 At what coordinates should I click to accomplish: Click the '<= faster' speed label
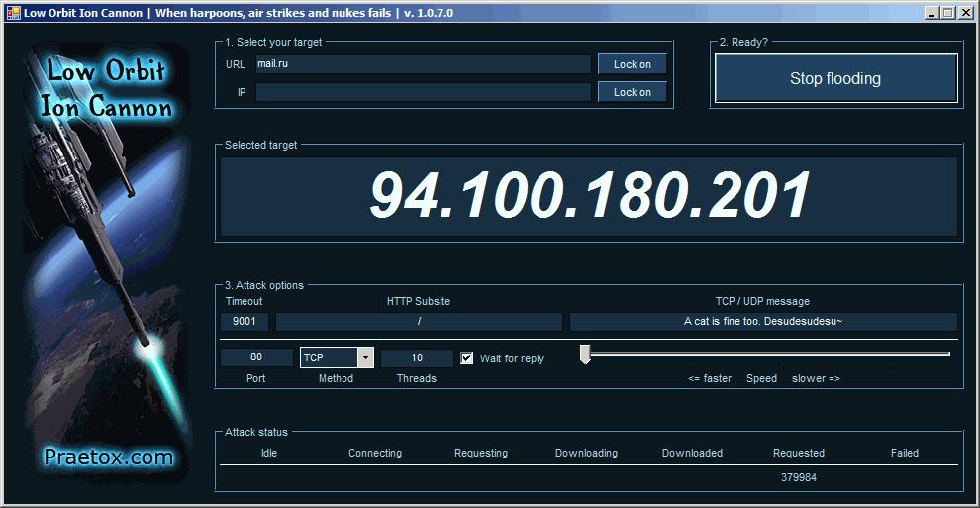tap(710, 378)
